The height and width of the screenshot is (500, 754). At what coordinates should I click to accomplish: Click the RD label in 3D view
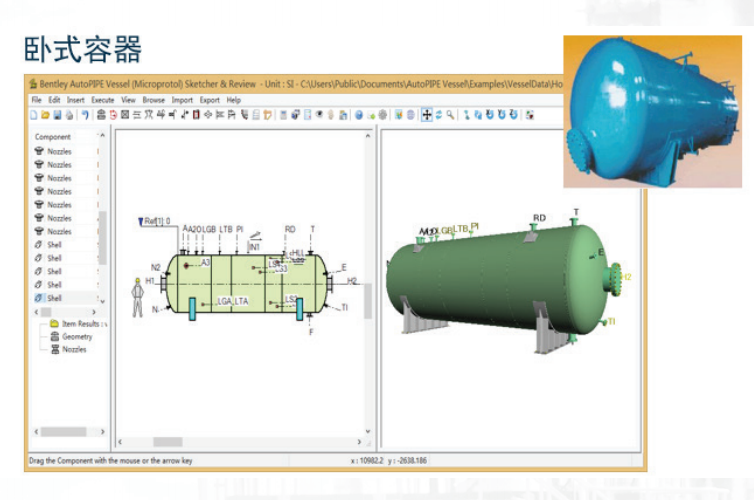click(x=540, y=218)
